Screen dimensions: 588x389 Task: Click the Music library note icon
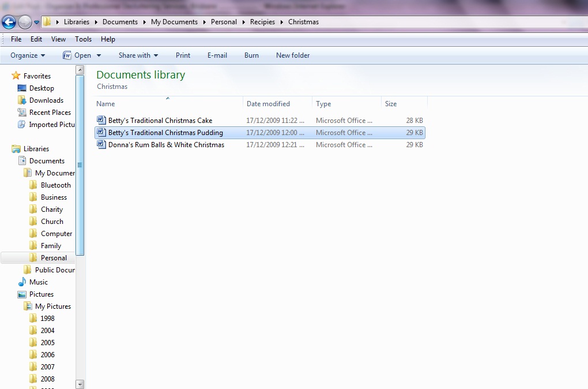click(x=22, y=282)
